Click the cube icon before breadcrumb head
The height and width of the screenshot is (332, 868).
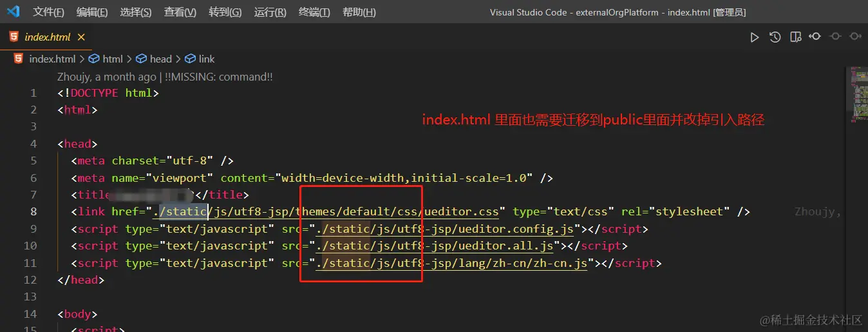tap(141, 59)
